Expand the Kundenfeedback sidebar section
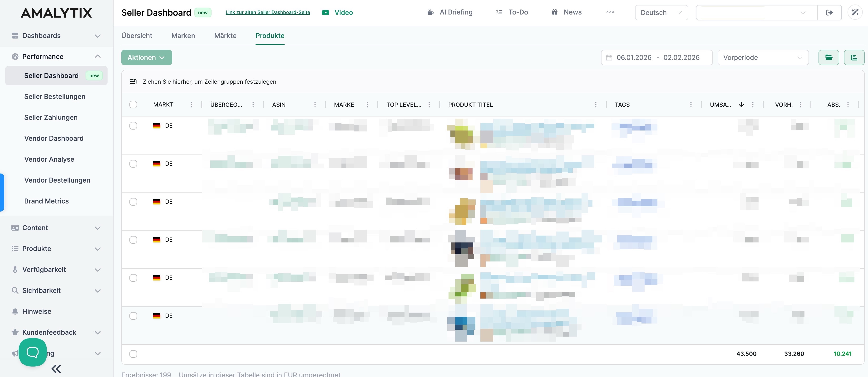868x377 pixels. 98,332
